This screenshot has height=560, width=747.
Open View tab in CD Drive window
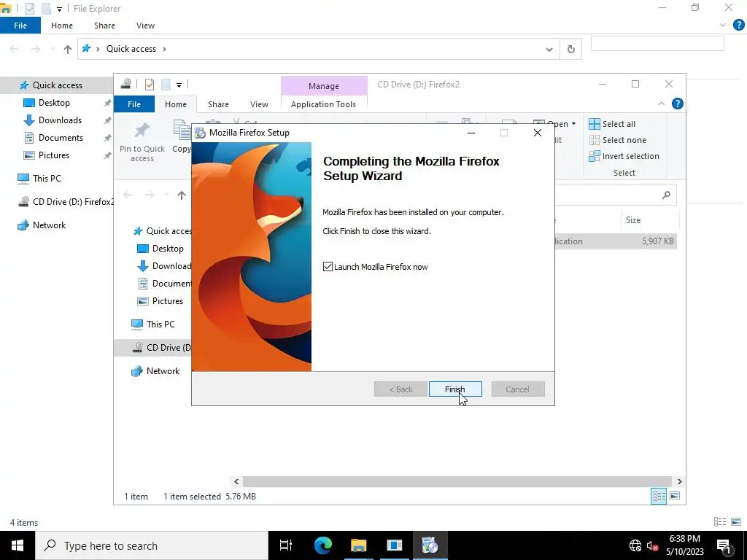coord(259,104)
